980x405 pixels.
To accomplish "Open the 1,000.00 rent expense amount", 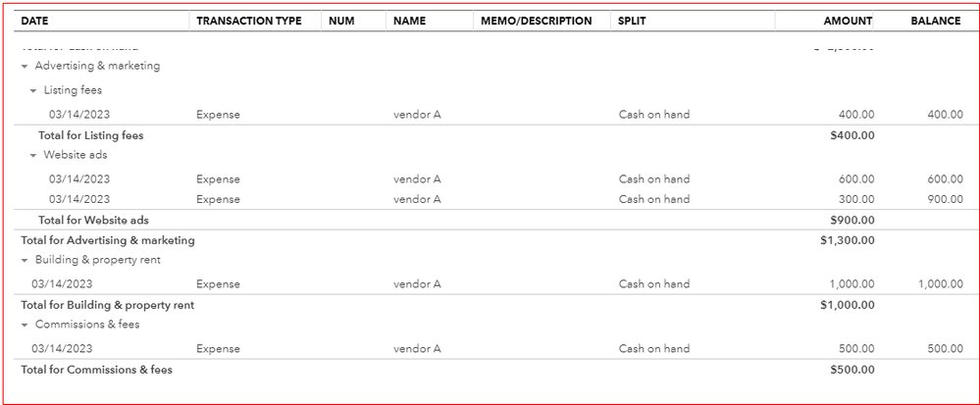I will point(850,284).
